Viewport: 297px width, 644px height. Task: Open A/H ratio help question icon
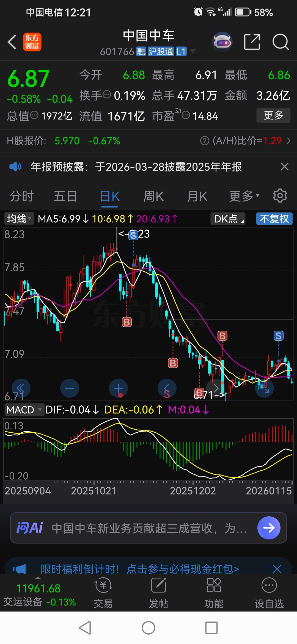[205, 141]
